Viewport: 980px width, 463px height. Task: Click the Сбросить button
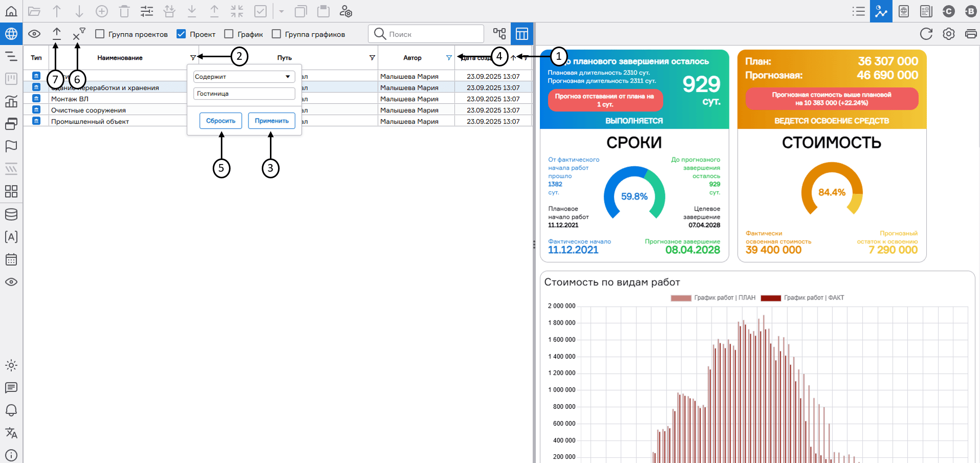click(x=220, y=121)
